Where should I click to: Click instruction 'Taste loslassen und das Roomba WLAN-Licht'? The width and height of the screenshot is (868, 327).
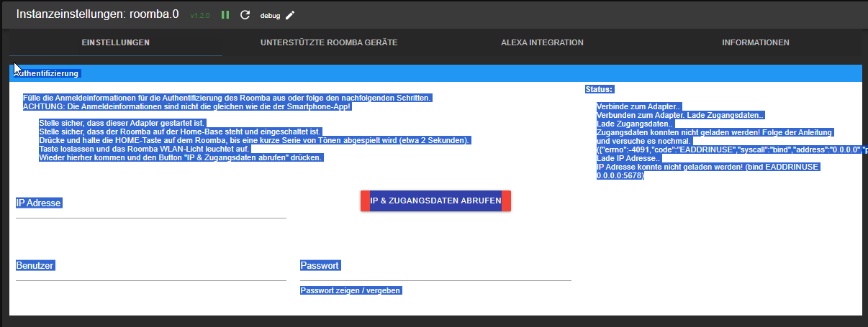coord(144,149)
